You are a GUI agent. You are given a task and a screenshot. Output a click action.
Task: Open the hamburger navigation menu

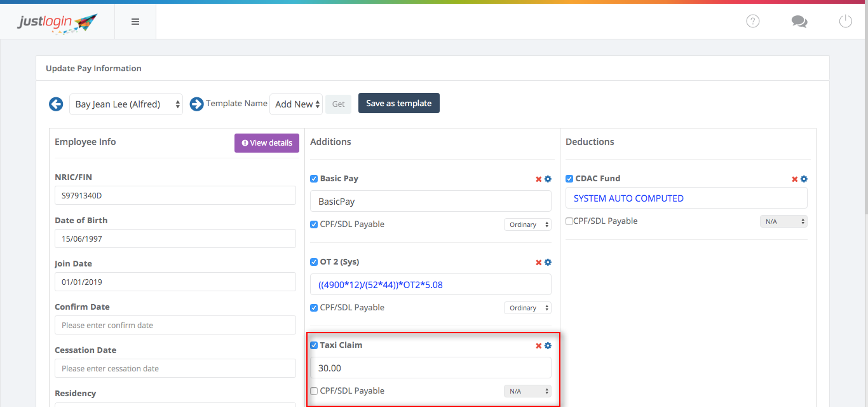point(135,22)
